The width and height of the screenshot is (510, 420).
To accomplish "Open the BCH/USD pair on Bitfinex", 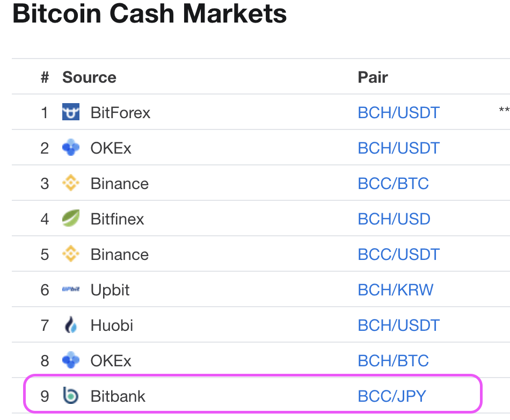I will 394,219.
